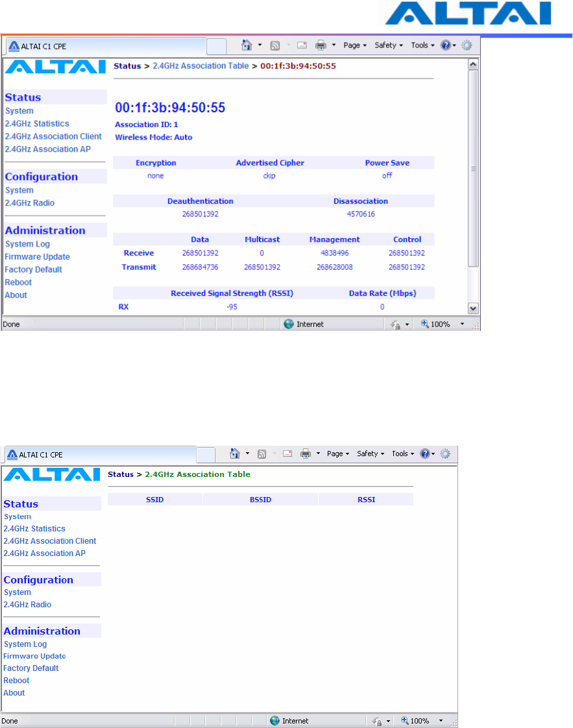Click the protected mode lock icon in upper status bar
This screenshot has width=573, height=728.
click(x=396, y=324)
